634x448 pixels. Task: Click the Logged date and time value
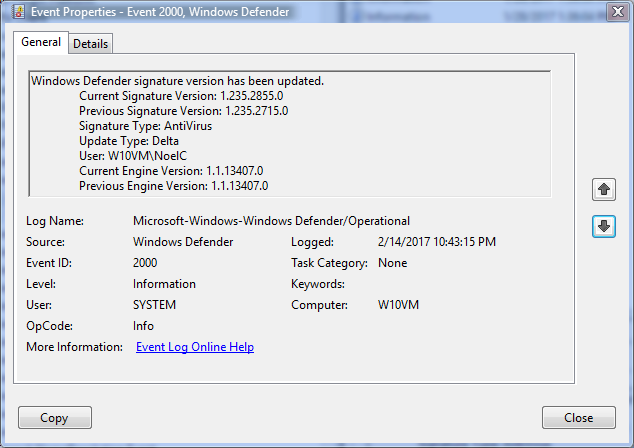point(436,242)
